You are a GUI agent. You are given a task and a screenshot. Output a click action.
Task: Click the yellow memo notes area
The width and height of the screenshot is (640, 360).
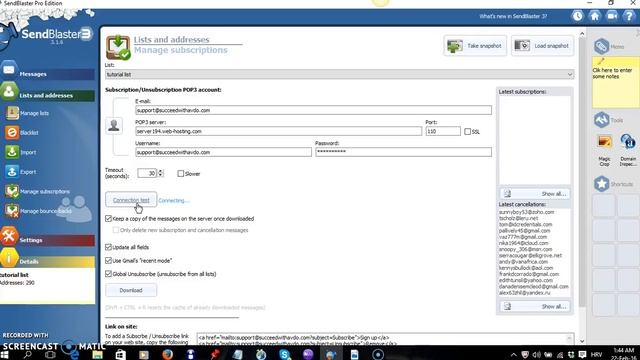point(616,82)
